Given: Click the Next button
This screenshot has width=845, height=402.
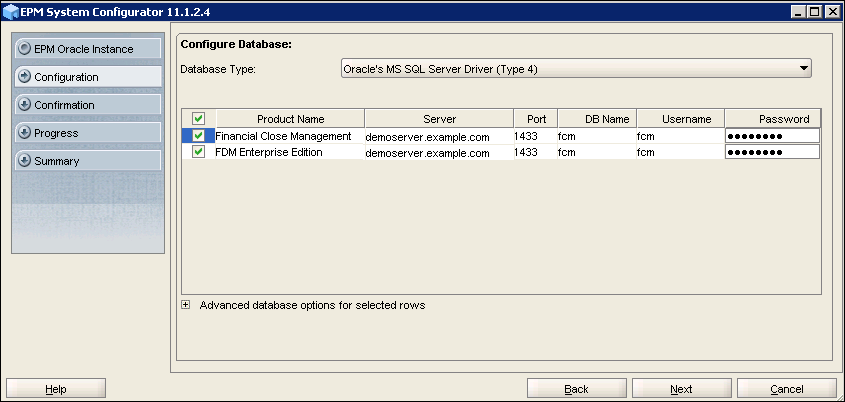Looking at the screenshot, I should [x=681, y=389].
